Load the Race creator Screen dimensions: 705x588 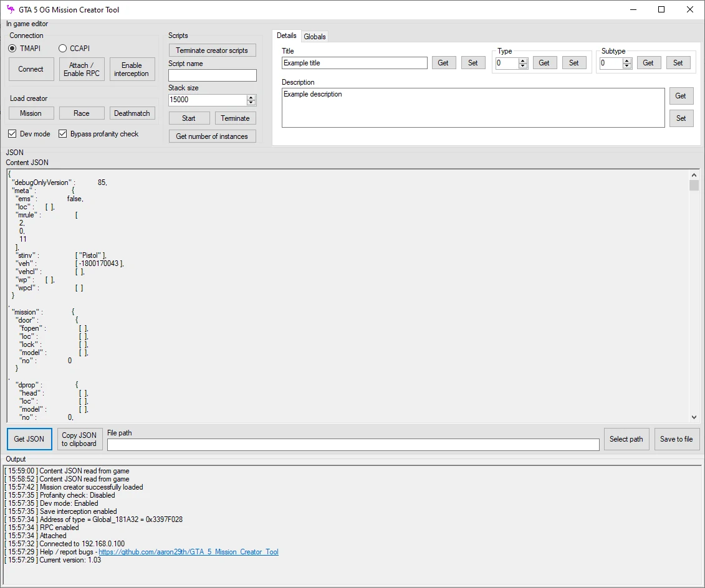(x=82, y=113)
